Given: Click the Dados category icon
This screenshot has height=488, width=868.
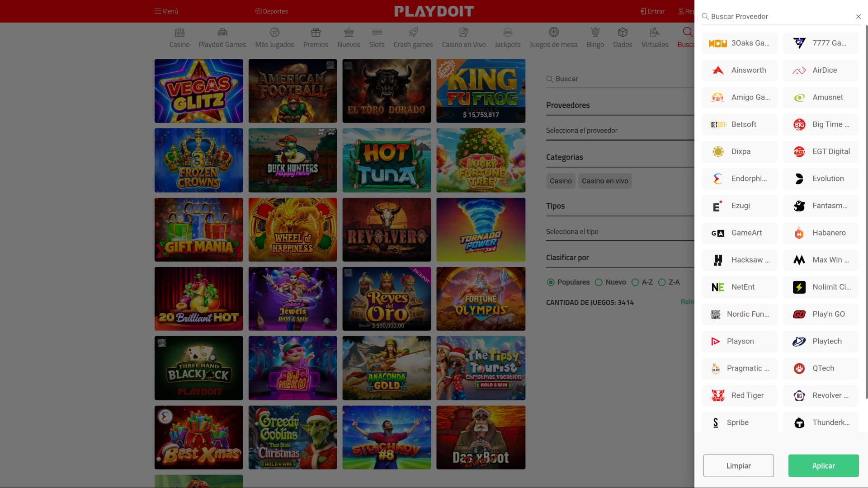Looking at the screenshot, I should 623,37.
